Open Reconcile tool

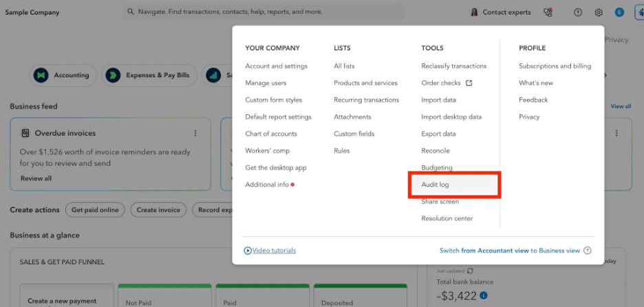(436, 151)
